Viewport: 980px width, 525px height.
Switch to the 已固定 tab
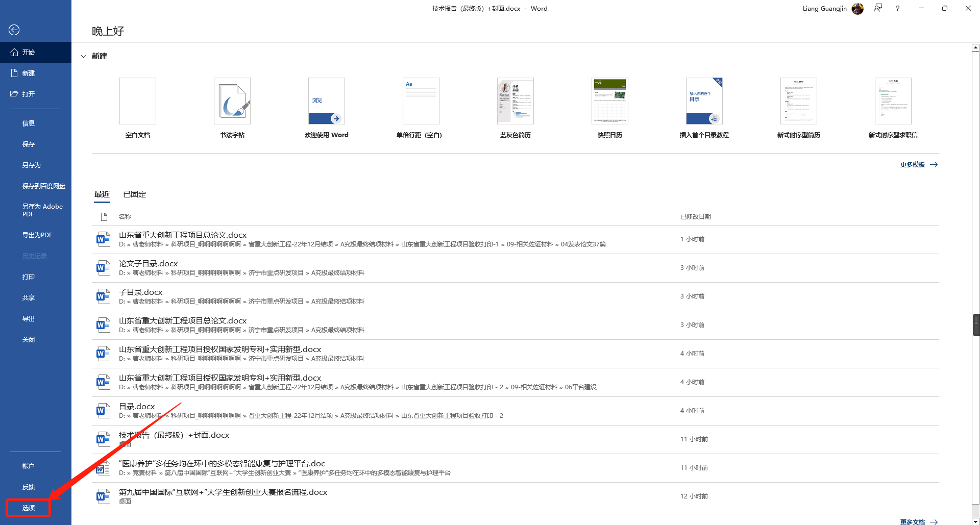click(x=135, y=194)
